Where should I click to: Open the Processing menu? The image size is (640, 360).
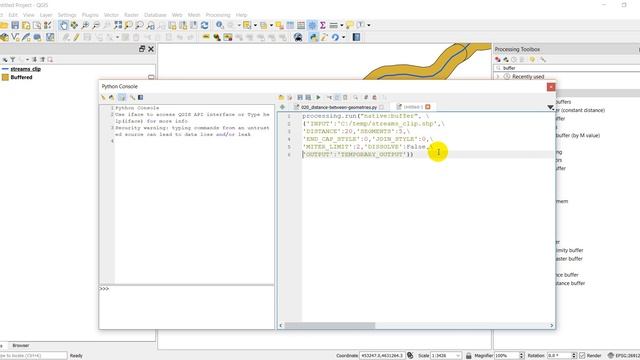coord(218,15)
